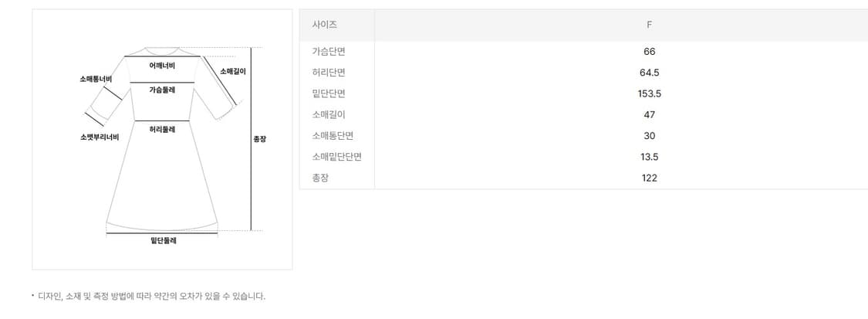Click the 총장 label next to the diagram's vertical arrow
The width and height of the screenshot is (868, 319).
(x=260, y=140)
